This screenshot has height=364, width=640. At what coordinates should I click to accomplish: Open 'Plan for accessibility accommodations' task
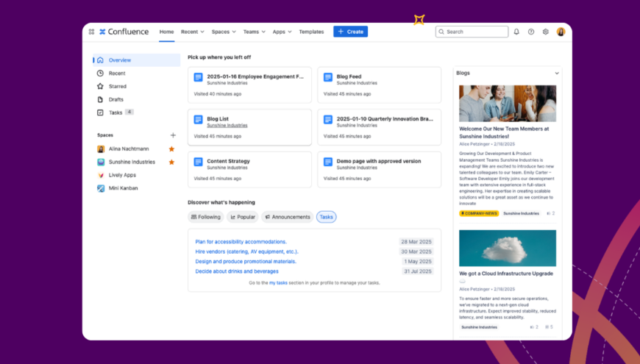(x=241, y=242)
